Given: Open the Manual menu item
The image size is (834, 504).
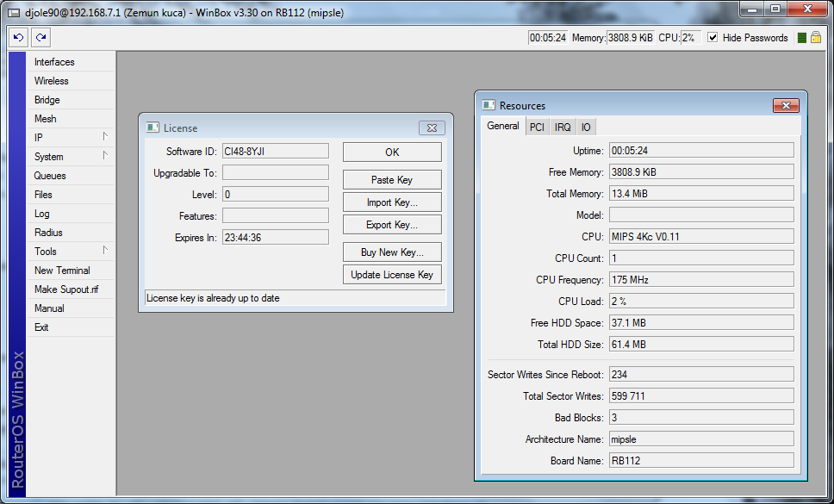Looking at the screenshot, I should 71,308.
